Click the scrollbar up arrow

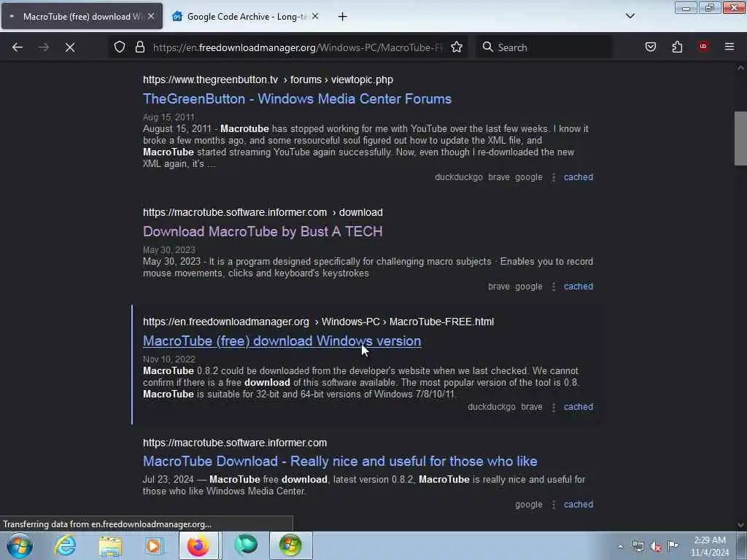(740, 68)
